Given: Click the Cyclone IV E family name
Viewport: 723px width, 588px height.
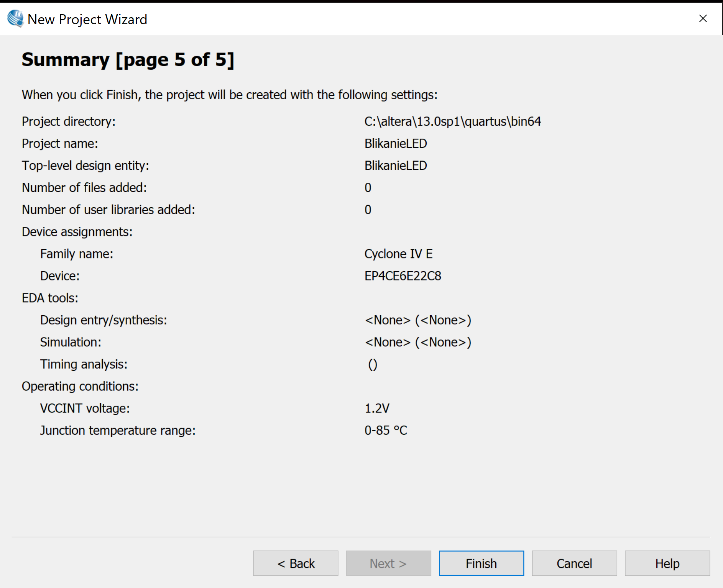Looking at the screenshot, I should [x=398, y=254].
